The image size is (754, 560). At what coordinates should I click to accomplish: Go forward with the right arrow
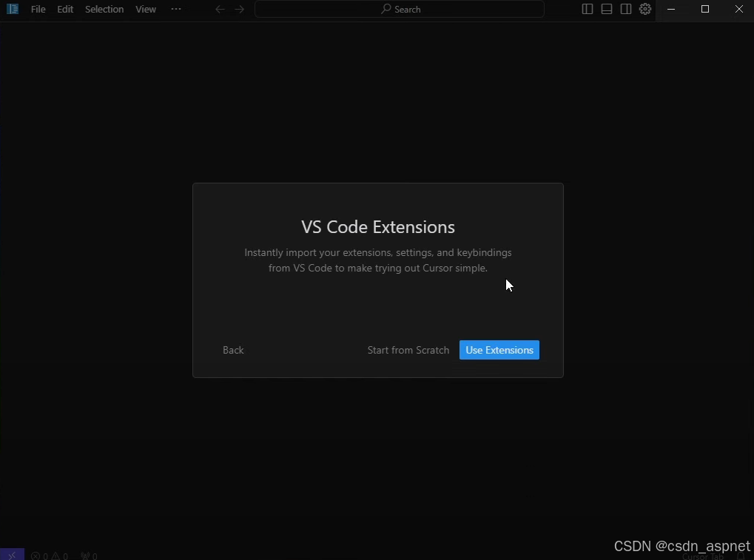pos(240,9)
